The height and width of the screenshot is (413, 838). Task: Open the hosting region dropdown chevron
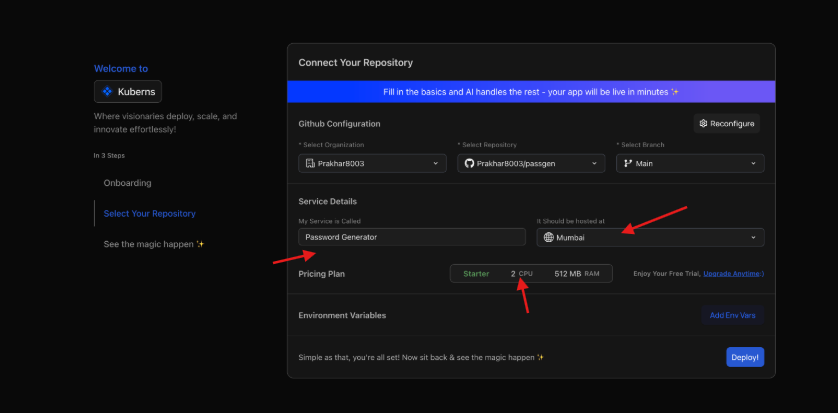coord(753,238)
